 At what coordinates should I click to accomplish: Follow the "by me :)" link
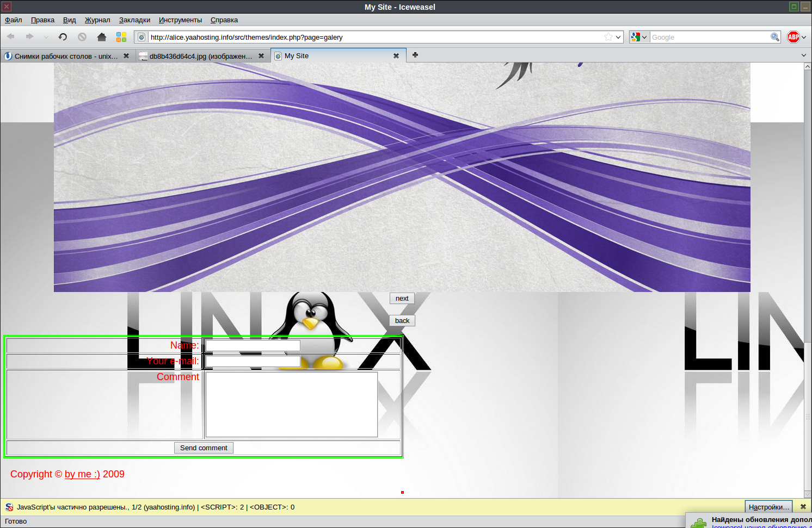coord(82,474)
